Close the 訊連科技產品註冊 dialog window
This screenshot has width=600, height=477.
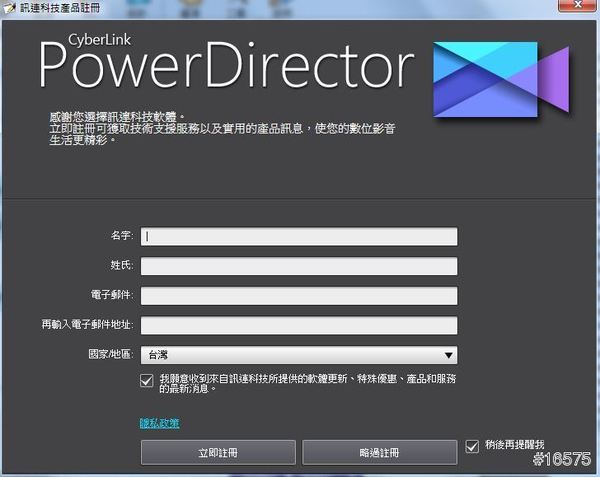pos(578,5)
